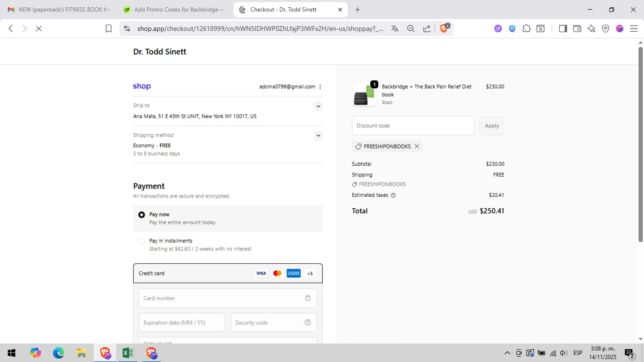
Task: Choose the Credit card payment option
Action: (x=228, y=273)
